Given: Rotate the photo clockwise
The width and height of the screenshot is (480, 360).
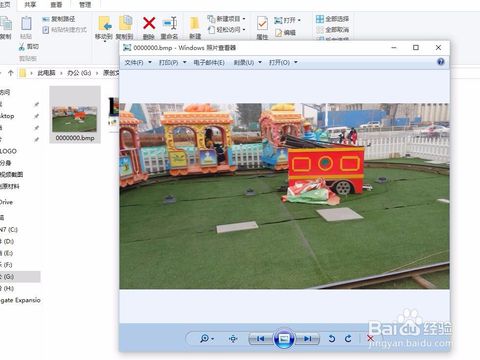Looking at the screenshot, I should [348, 339].
